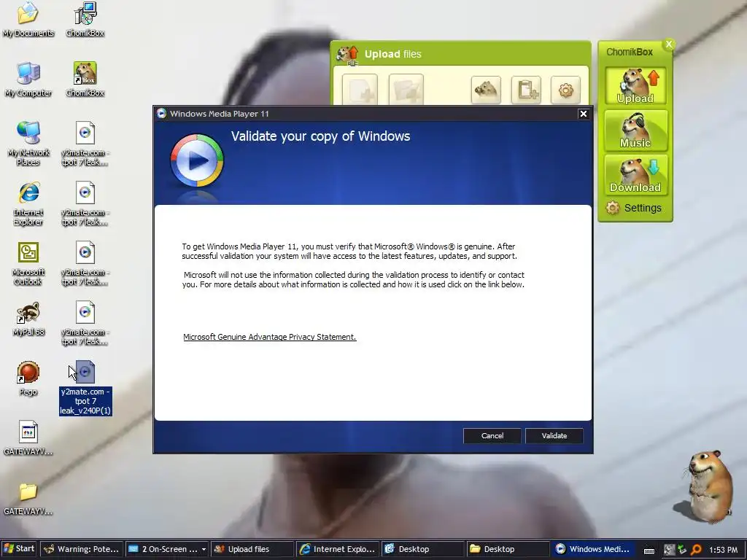Screen dimensions: 747x560
Task: Switch to Upload files taskbar button
Action: [252, 549]
